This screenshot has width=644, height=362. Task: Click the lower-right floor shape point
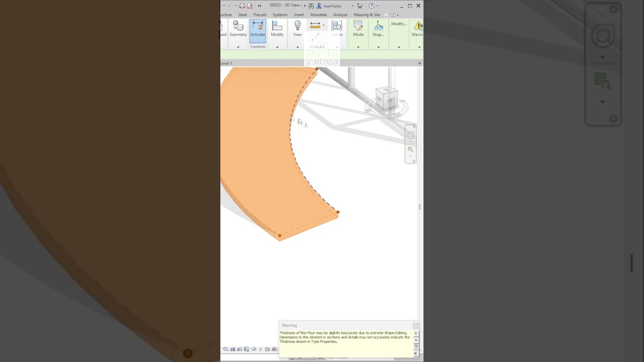click(x=338, y=212)
